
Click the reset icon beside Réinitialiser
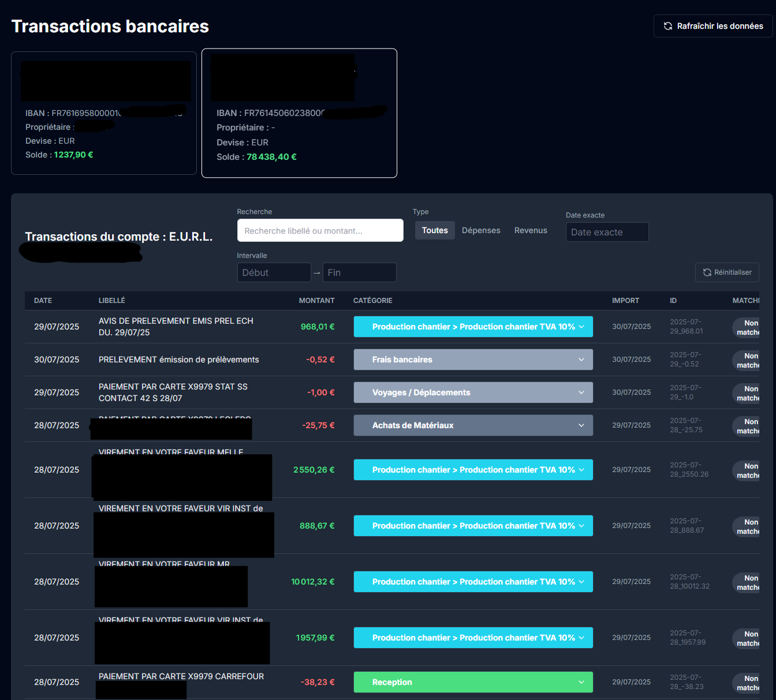pos(707,272)
